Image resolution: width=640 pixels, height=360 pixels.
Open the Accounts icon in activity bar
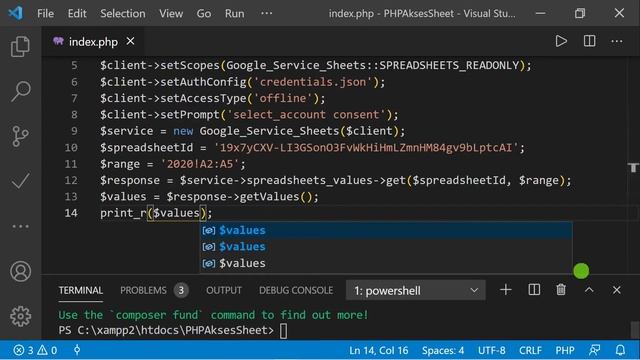[20, 271]
